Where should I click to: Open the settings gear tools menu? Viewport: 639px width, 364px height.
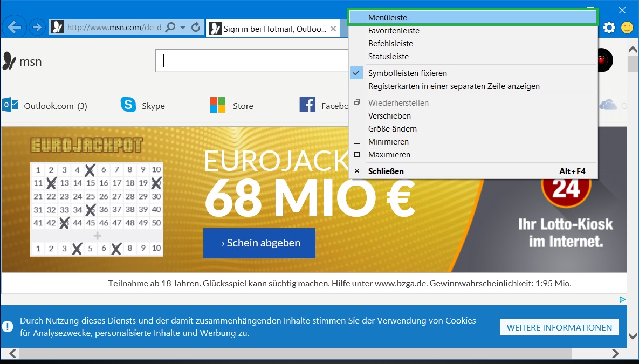(609, 28)
